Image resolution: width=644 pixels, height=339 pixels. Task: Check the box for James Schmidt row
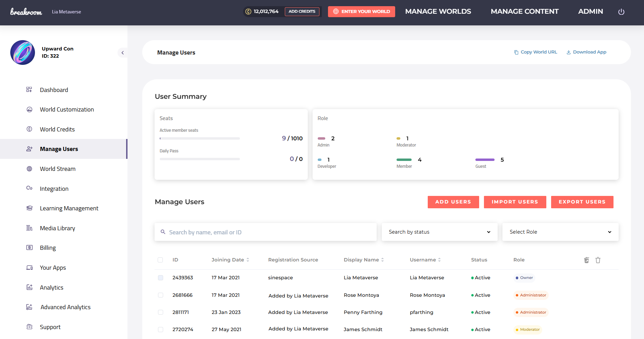[160, 329]
